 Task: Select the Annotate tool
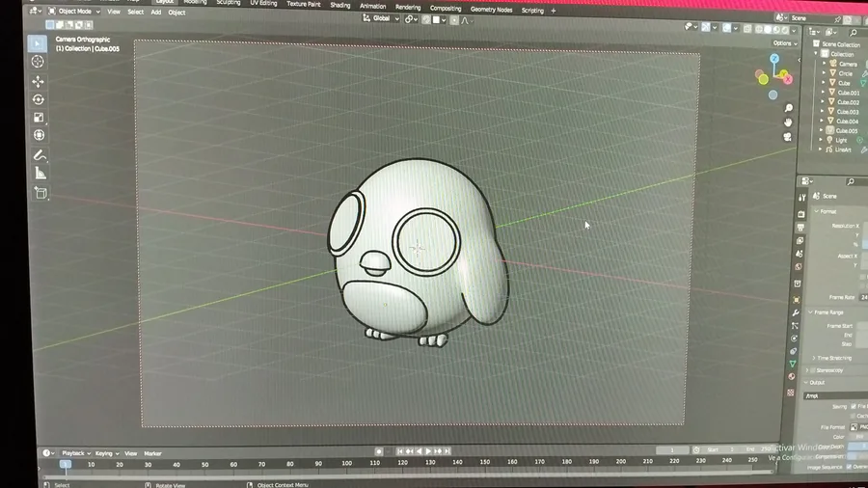coord(40,155)
